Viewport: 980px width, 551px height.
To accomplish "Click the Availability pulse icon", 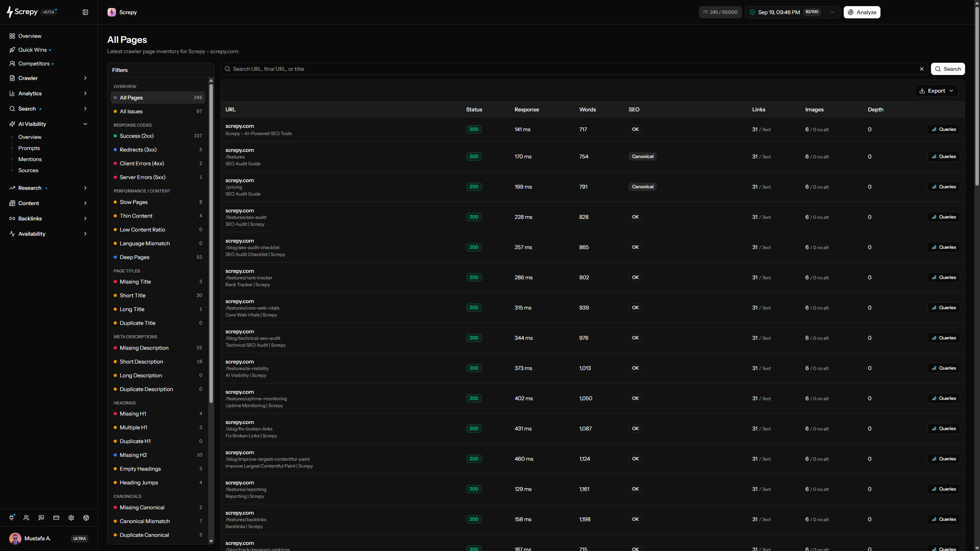I will pos(12,234).
